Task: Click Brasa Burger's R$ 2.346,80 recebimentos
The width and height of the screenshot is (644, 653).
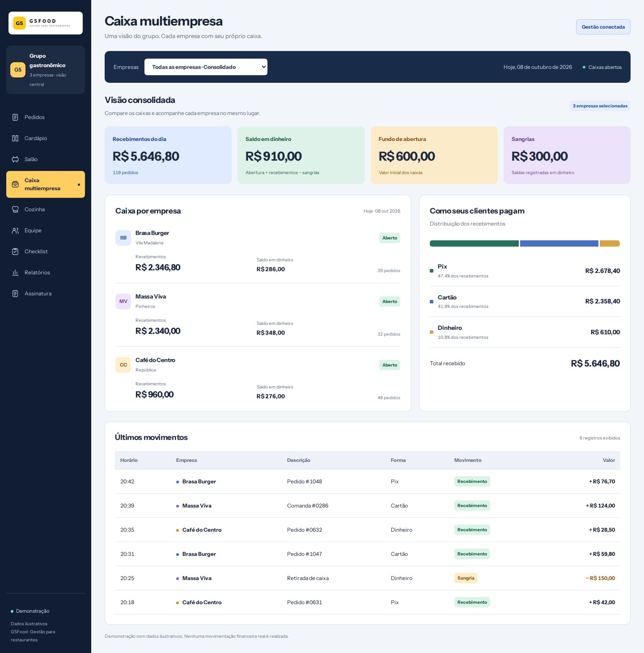Action: tap(158, 268)
